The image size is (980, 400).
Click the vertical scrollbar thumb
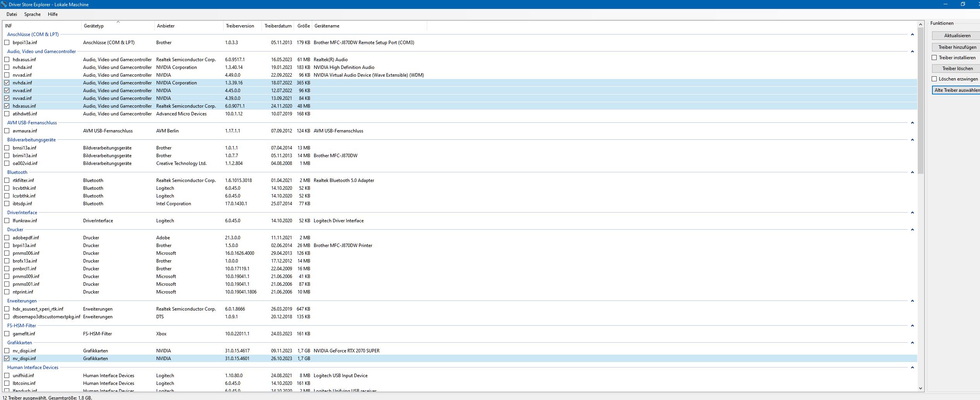(x=920, y=101)
